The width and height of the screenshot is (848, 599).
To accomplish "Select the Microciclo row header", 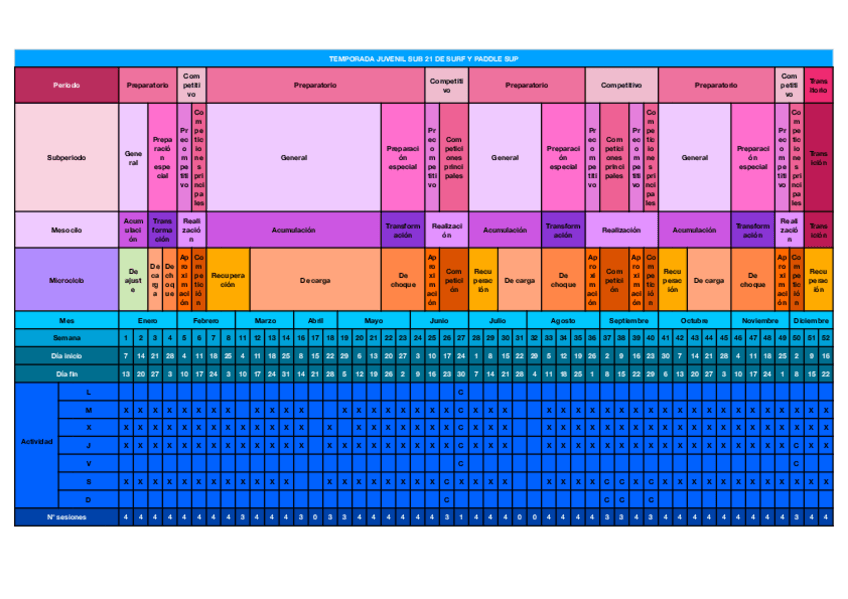I will click(x=67, y=280).
